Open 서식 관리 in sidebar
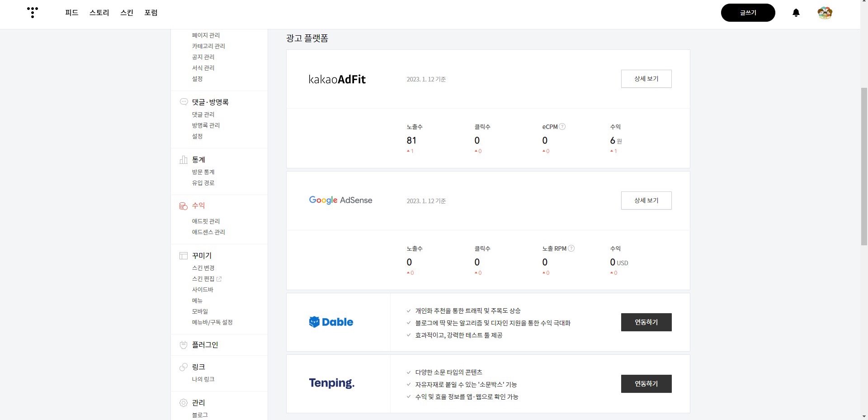 pyautogui.click(x=203, y=68)
